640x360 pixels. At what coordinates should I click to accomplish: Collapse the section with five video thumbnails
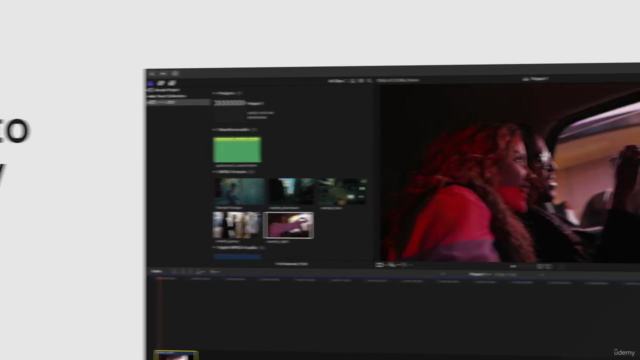pyautogui.click(x=214, y=172)
